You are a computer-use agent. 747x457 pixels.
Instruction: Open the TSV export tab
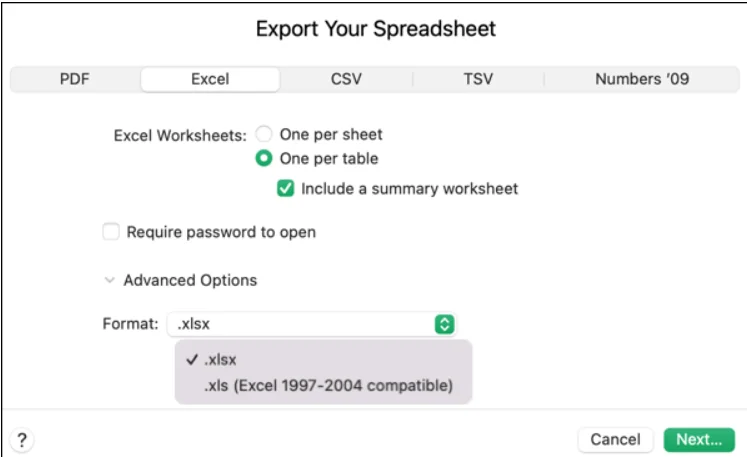click(x=478, y=79)
